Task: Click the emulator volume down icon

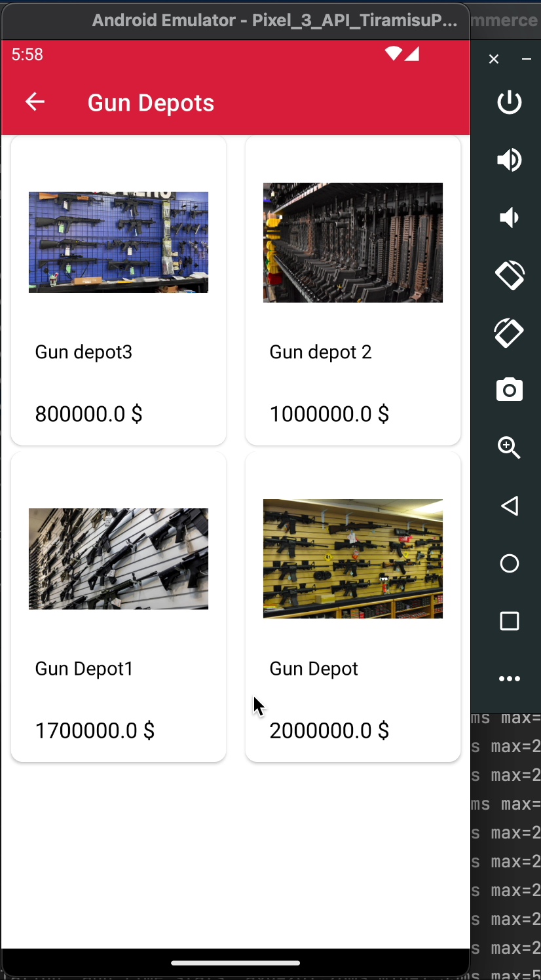Action: 510,217
